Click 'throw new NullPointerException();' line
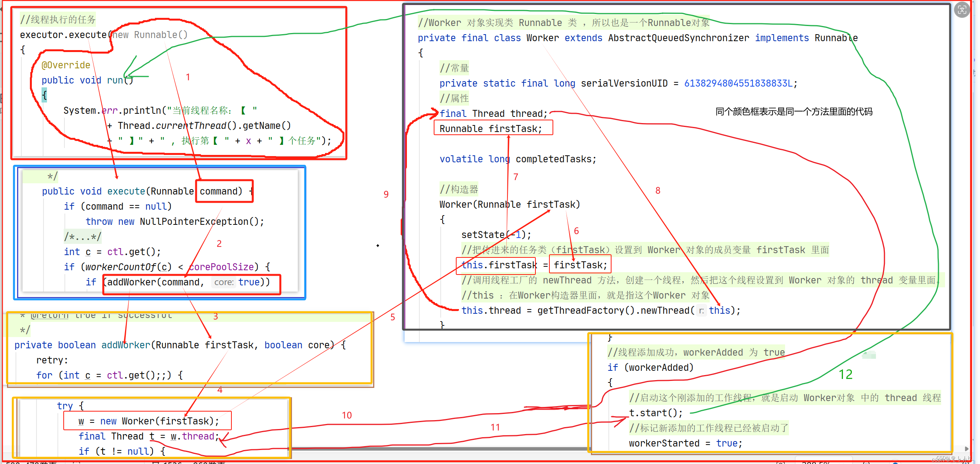Viewport: 980px width, 464px height. tap(175, 221)
